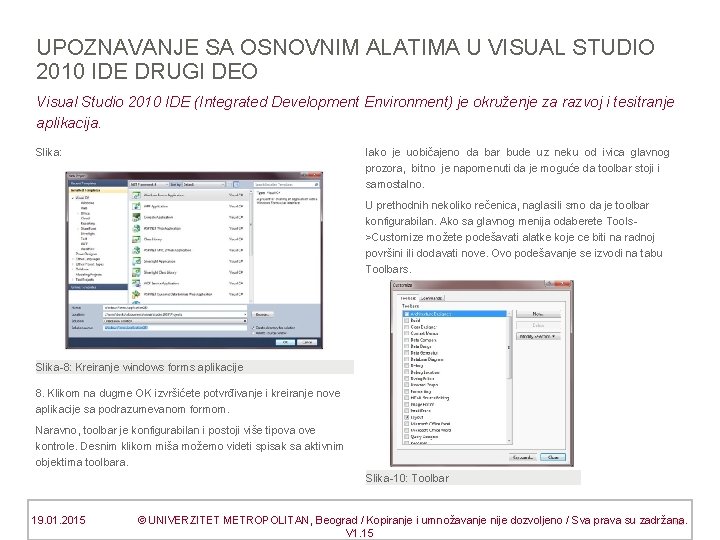Check the Build toolbar checkbox
Screen dimensions: 720x540
(x=406, y=321)
